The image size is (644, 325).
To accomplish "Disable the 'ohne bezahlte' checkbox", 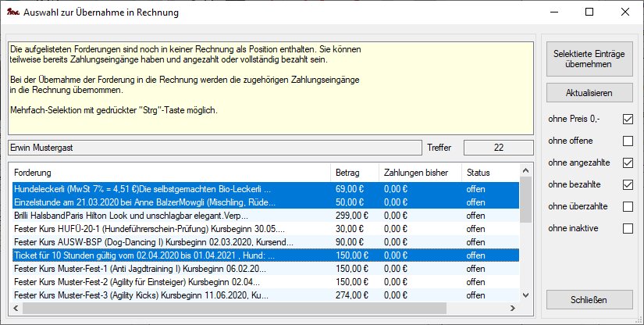I will pos(628,185).
